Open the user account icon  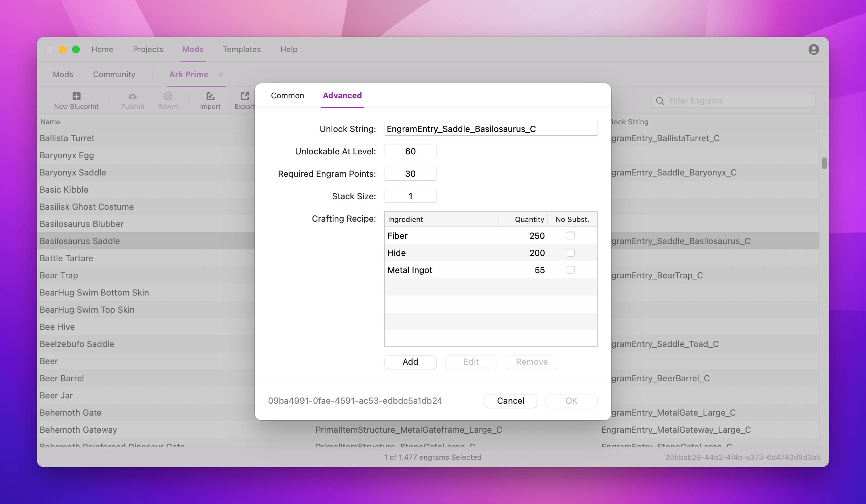[x=814, y=49]
